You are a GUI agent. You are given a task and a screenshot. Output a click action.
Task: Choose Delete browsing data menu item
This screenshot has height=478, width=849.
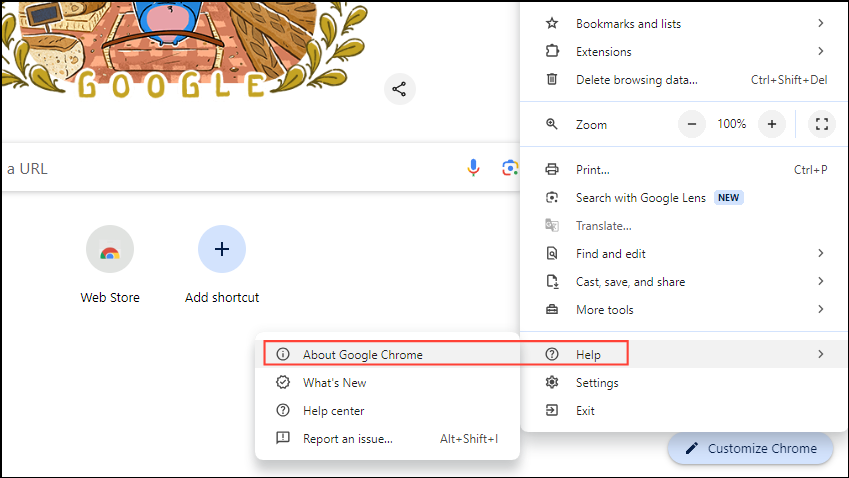(x=684, y=80)
